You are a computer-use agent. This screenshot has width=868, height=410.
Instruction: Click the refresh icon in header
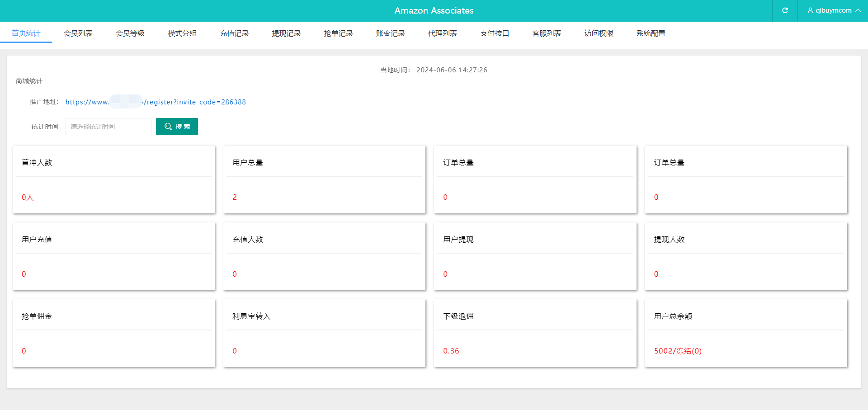[785, 10]
